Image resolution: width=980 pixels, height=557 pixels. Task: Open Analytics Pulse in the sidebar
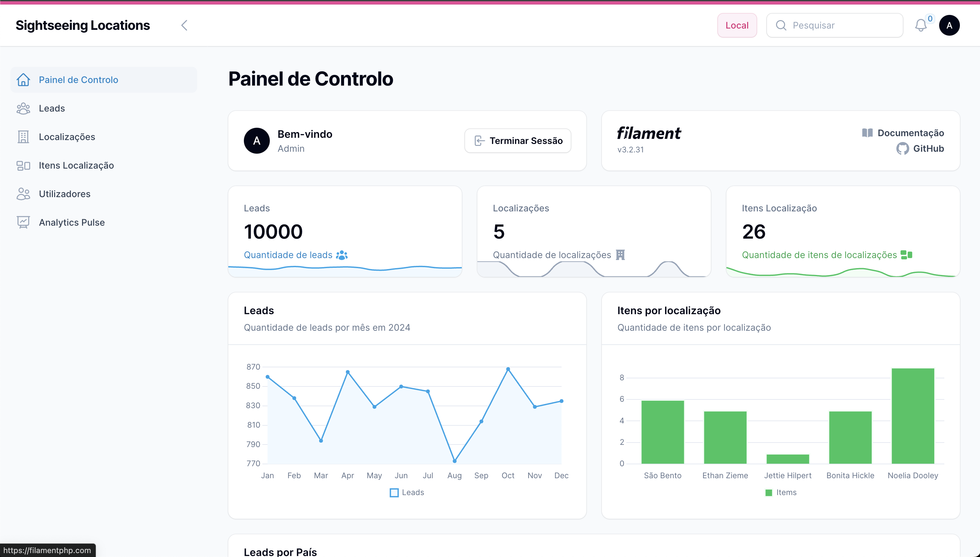(x=104, y=222)
